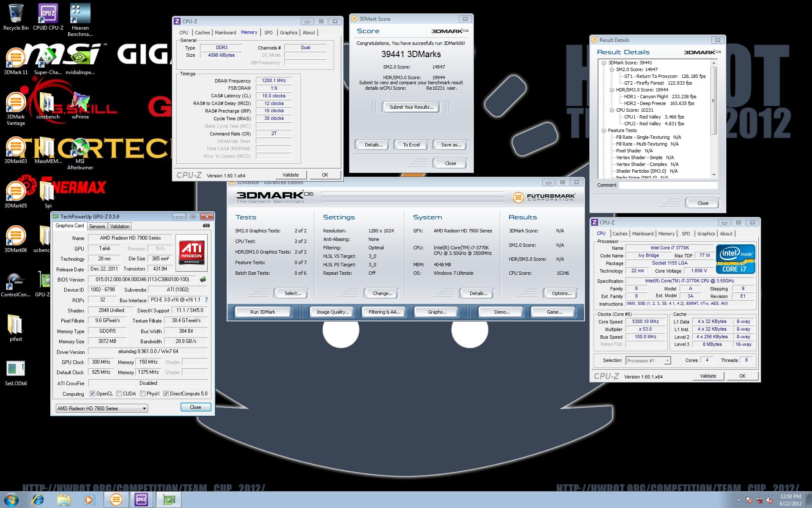Open Windows Explorer from the taskbar
The height and width of the screenshot is (508, 812).
(x=64, y=500)
